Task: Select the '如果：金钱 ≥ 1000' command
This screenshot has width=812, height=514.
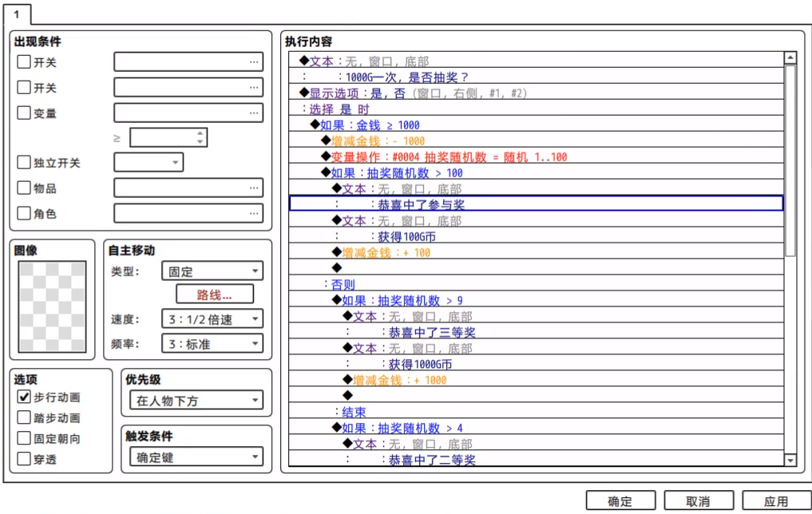Action: point(536,125)
